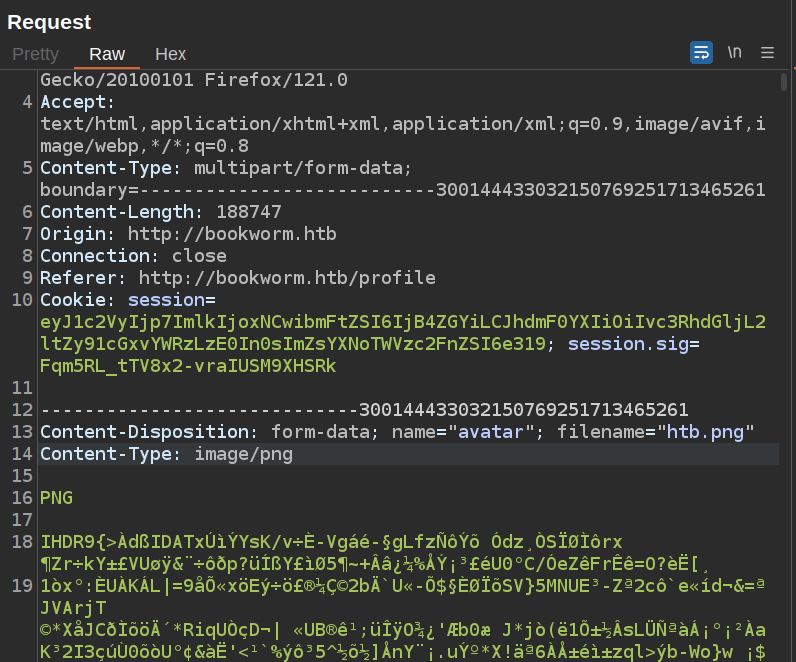Click the filename value htb.png
The height and width of the screenshot is (662, 796).
click(x=705, y=432)
